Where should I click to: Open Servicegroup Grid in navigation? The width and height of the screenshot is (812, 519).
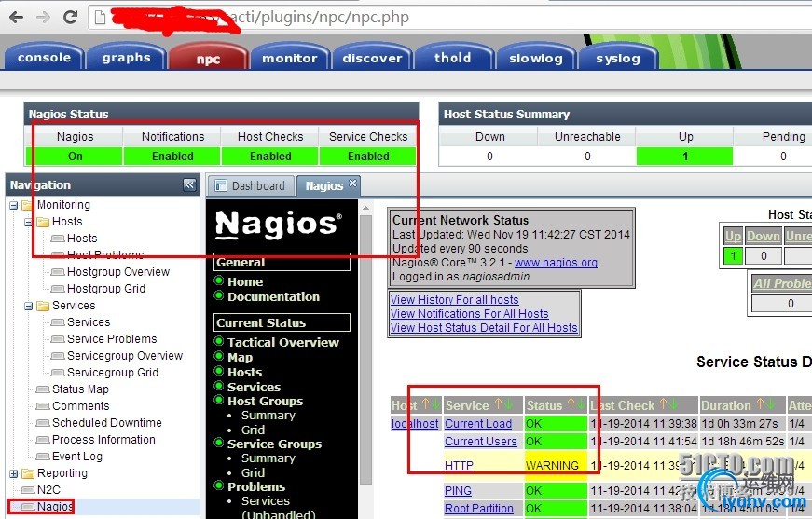[113, 372]
